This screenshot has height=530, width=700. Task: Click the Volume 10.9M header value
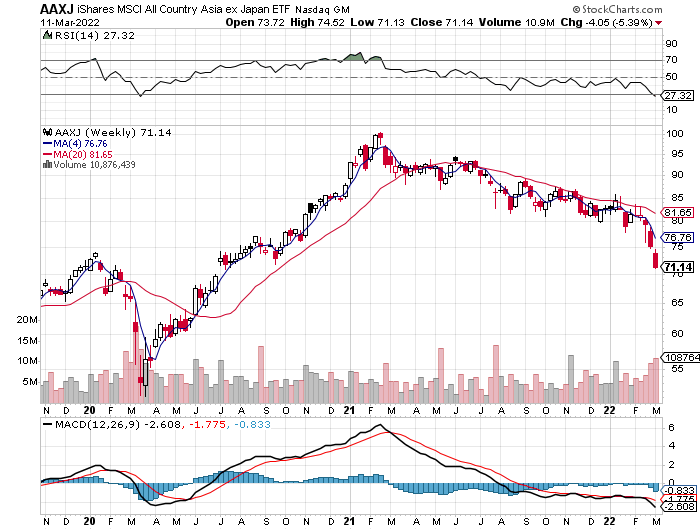point(517,22)
